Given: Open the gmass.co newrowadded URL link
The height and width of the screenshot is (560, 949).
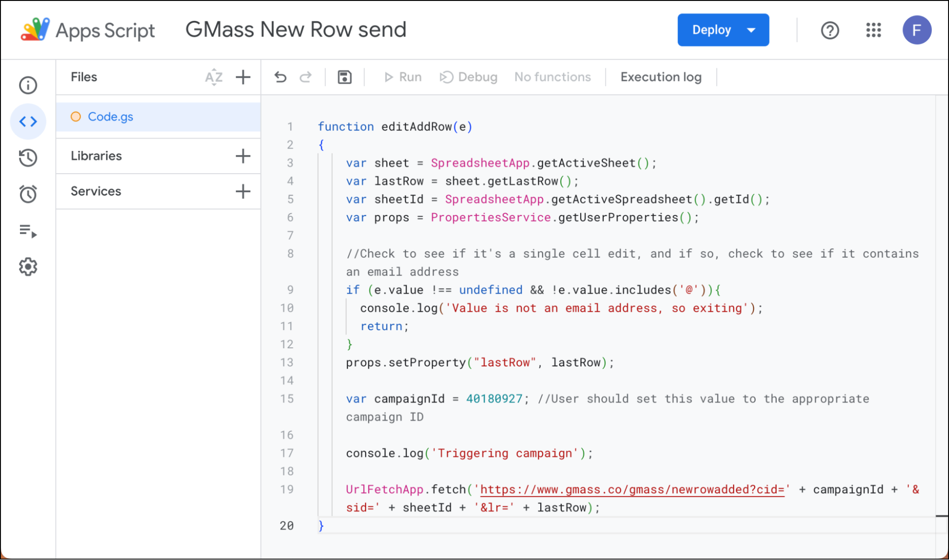Looking at the screenshot, I should [x=632, y=489].
